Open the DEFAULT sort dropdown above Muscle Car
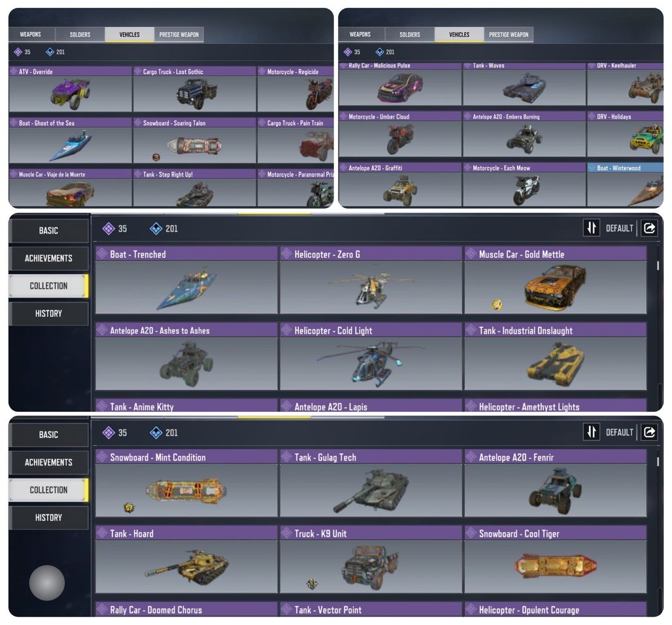Viewport: 672px width, 625px height. [x=619, y=228]
